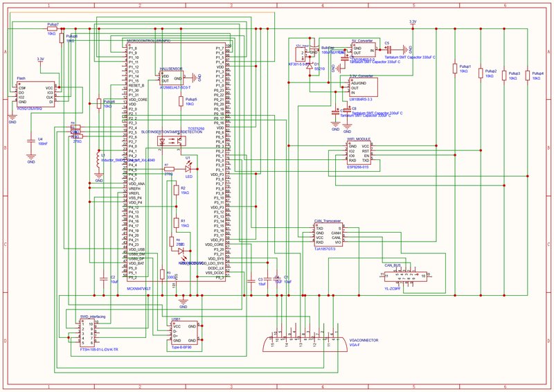Select the Pullup6 resistor symbol
The width and height of the screenshot is (554, 392).
pyautogui.click(x=99, y=104)
